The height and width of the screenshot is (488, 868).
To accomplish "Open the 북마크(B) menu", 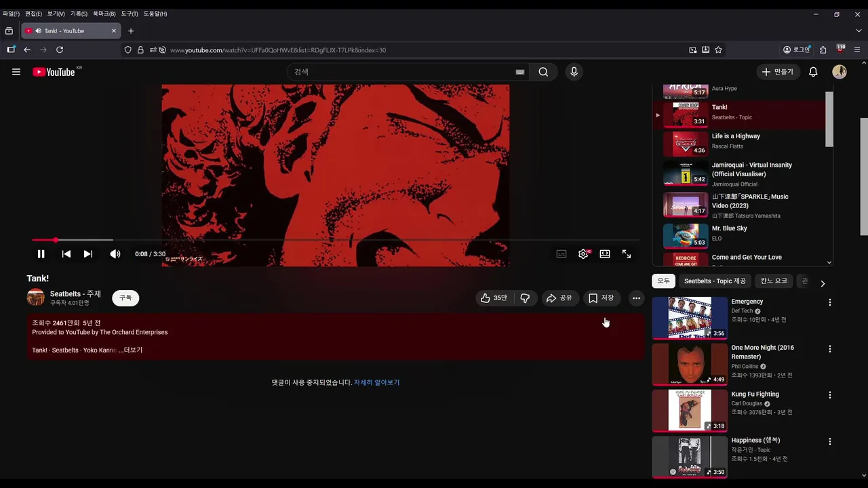I will click(104, 14).
